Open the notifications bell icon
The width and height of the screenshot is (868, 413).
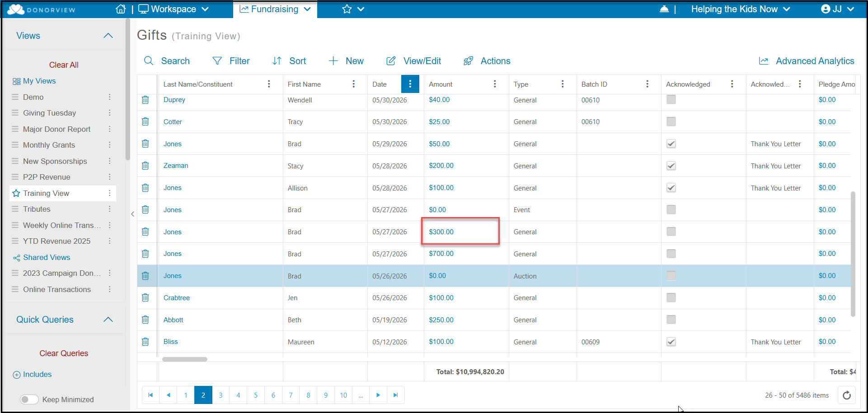[x=664, y=9]
